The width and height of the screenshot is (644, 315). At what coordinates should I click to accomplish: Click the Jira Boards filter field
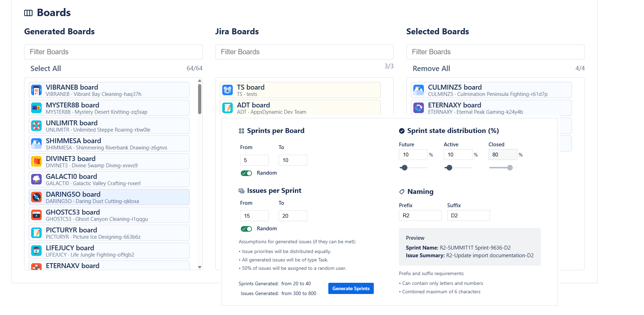[304, 52]
